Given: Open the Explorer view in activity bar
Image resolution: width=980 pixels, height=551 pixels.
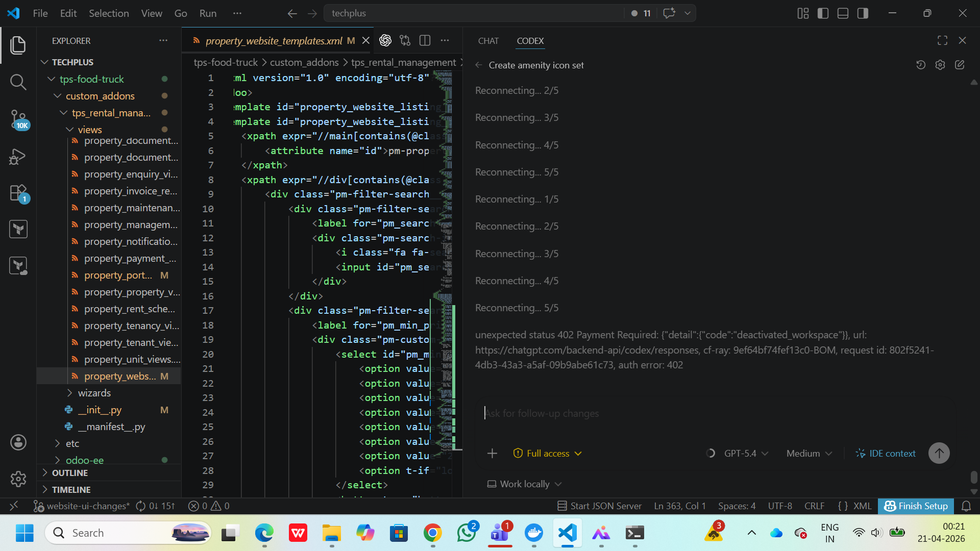Looking at the screenshot, I should click(x=18, y=45).
